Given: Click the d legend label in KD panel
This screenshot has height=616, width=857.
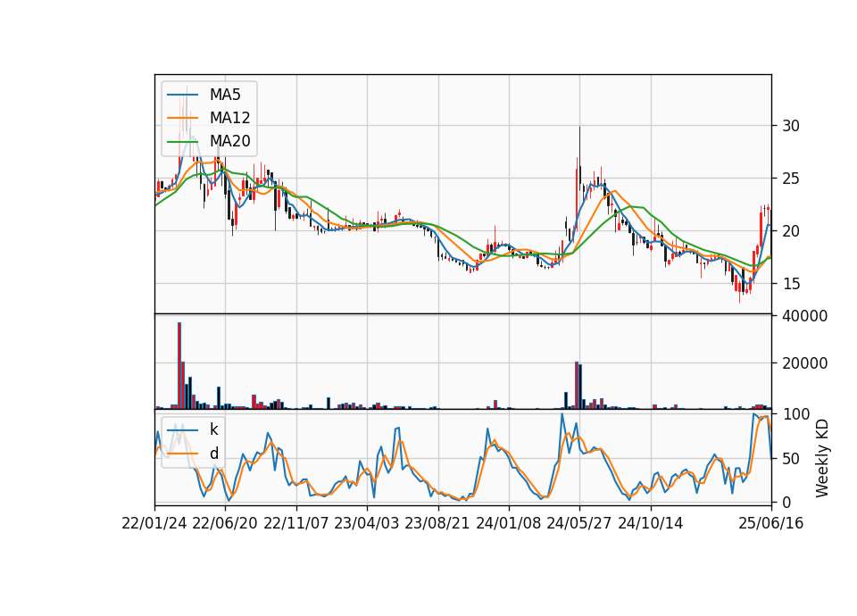Looking at the screenshot, I should 213,454.
